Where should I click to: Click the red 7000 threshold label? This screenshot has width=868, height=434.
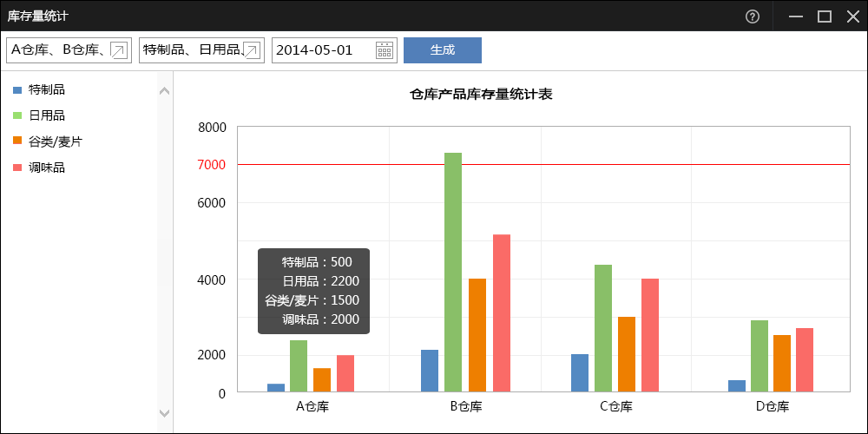[214, 165]
